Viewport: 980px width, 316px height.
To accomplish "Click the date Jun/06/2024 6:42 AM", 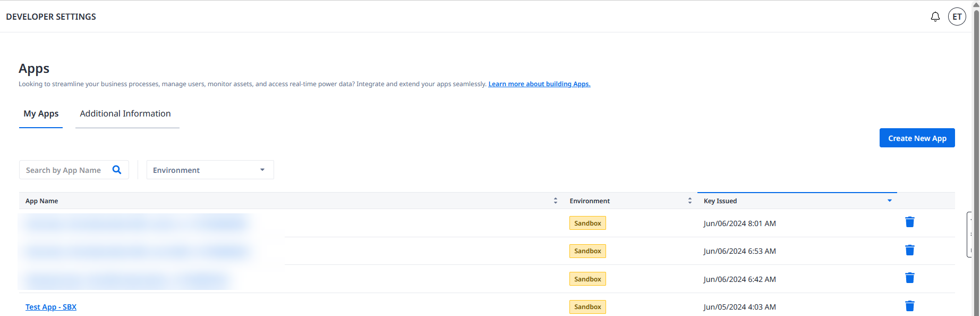I will 739,279.
